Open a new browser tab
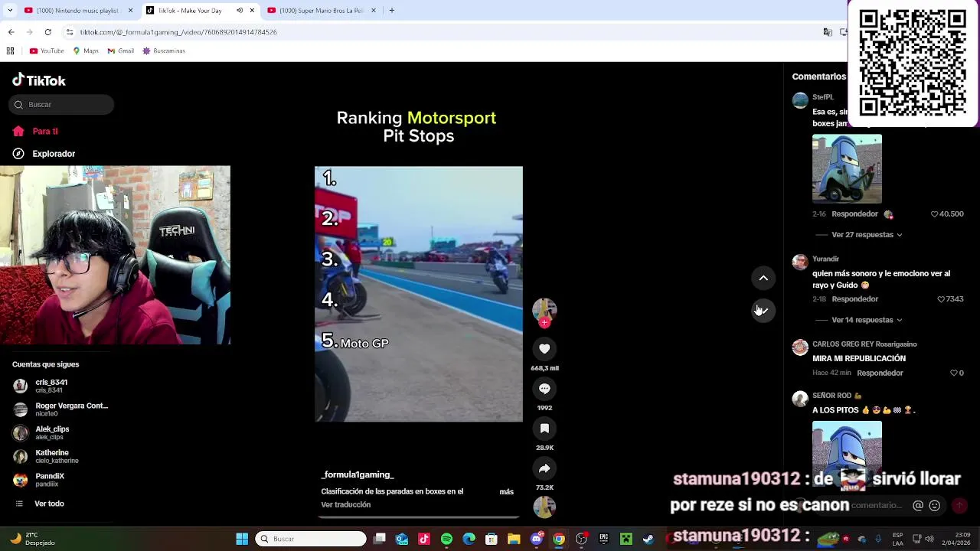980x551 pixels. pos(391,11)
